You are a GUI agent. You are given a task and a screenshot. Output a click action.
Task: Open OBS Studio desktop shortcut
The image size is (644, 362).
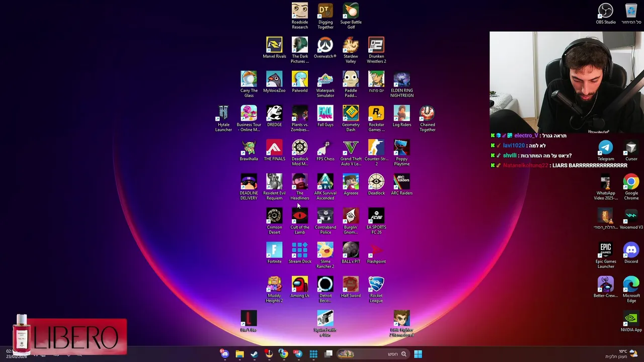coord(606,14)
